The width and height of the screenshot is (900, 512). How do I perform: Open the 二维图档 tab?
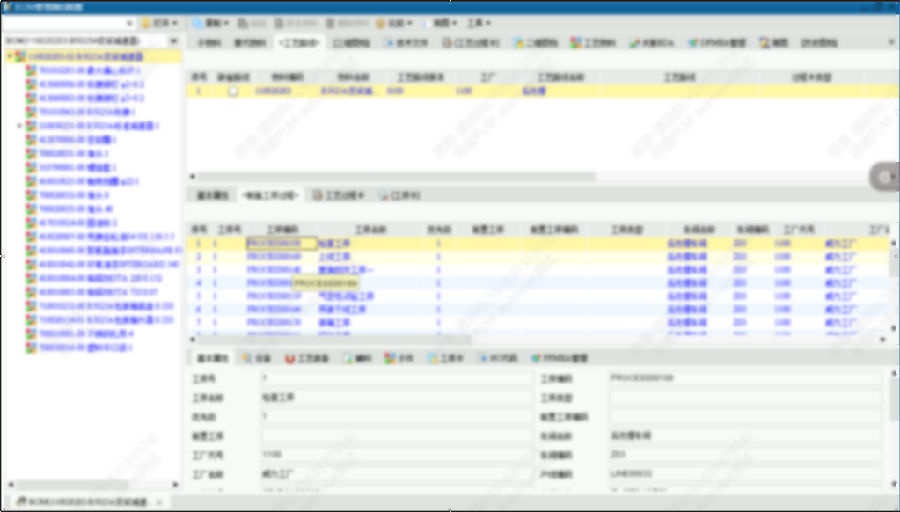pos(536,42)
